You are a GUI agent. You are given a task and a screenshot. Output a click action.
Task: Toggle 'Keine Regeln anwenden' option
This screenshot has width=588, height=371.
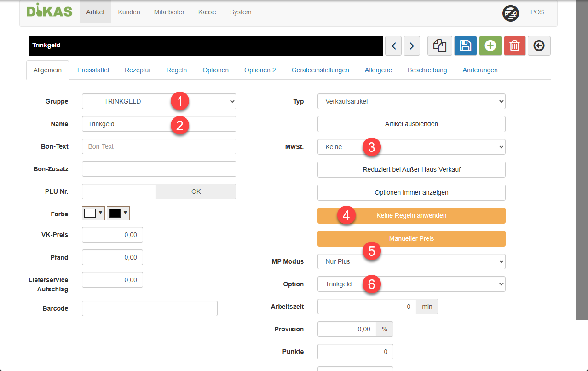pyautogui.click(x=411, y=215)
